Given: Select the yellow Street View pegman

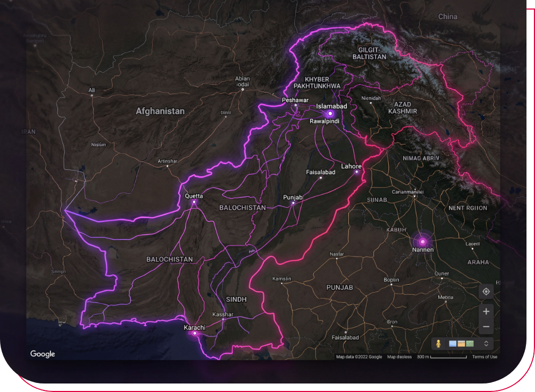Looking at the screenshot, I should tap(439, 344).
